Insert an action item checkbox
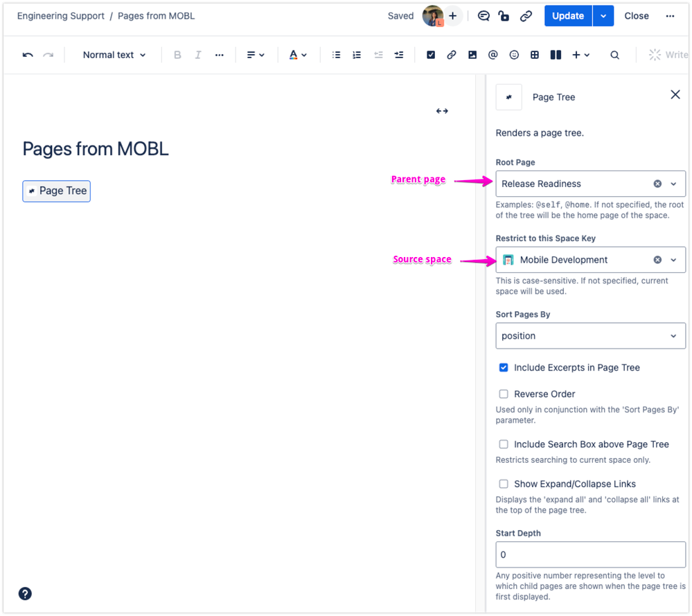The width and height of the screenshot is (692, 616). click(431, 55)
